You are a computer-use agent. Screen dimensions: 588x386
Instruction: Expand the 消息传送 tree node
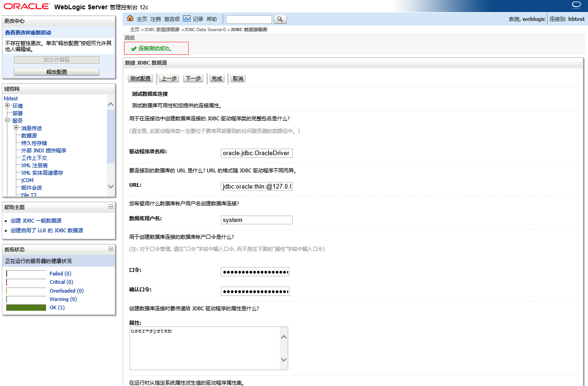pos(16,128)
